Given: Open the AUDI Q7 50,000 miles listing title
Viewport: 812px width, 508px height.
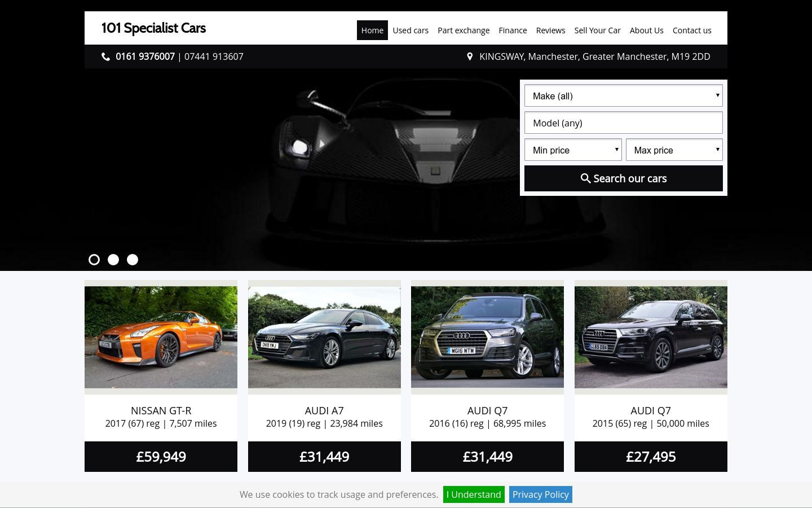Looking at the screenshot, I should pos(651,410).
